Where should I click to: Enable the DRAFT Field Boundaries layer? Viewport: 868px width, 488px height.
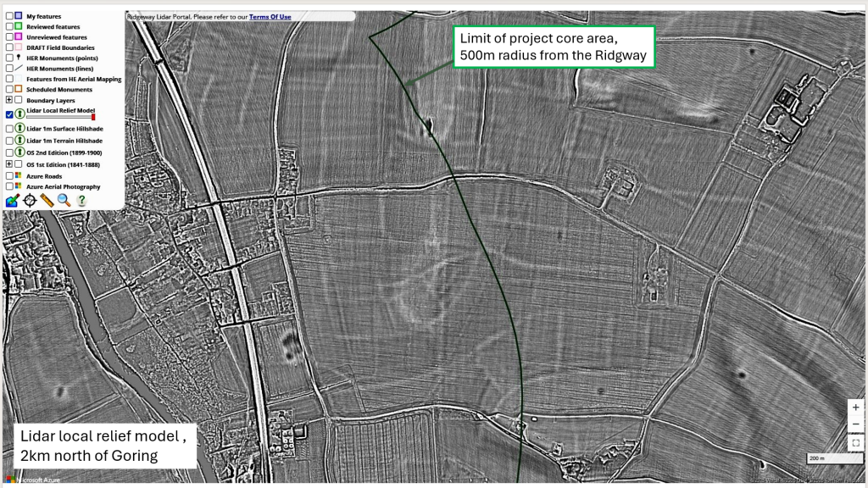click(x=9, y=47)
